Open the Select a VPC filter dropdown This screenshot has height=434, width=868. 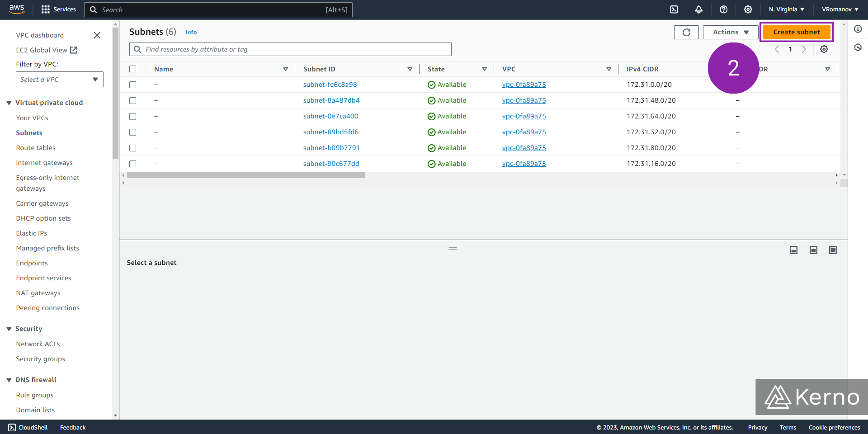click(x=59, y=79)
